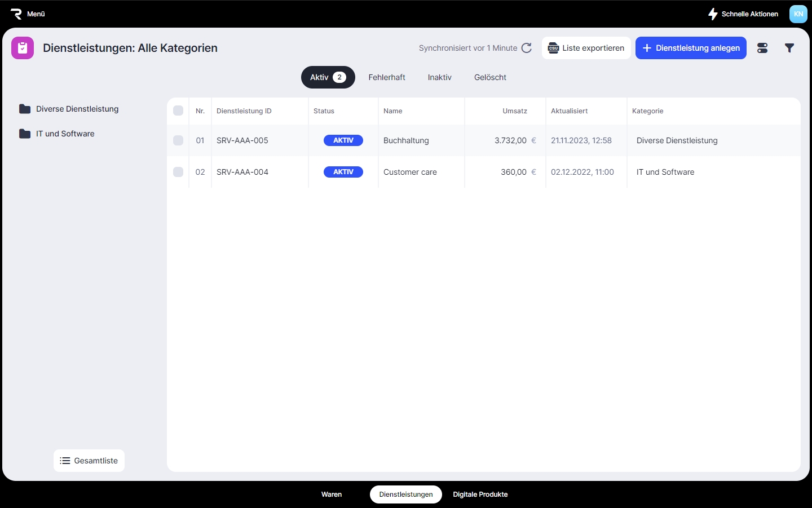
Task: Check the box for SRV-AAA-004 row
Action: click(178, 172)
